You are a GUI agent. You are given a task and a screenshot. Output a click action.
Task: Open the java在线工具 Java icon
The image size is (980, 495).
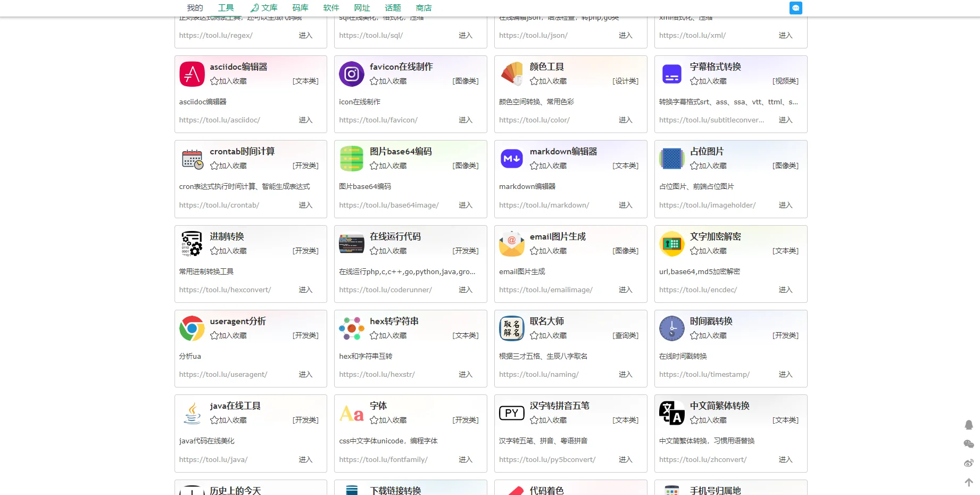pos(192,413)
